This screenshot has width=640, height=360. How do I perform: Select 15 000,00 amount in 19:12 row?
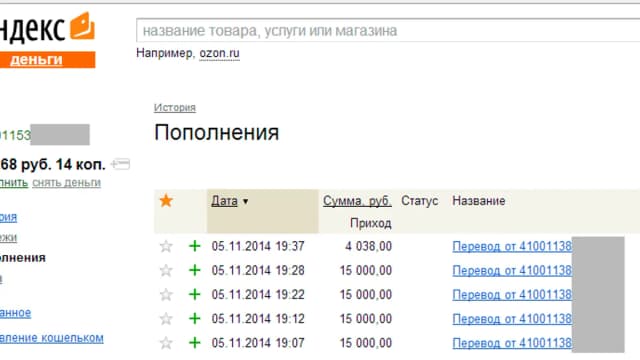point(366,318)
